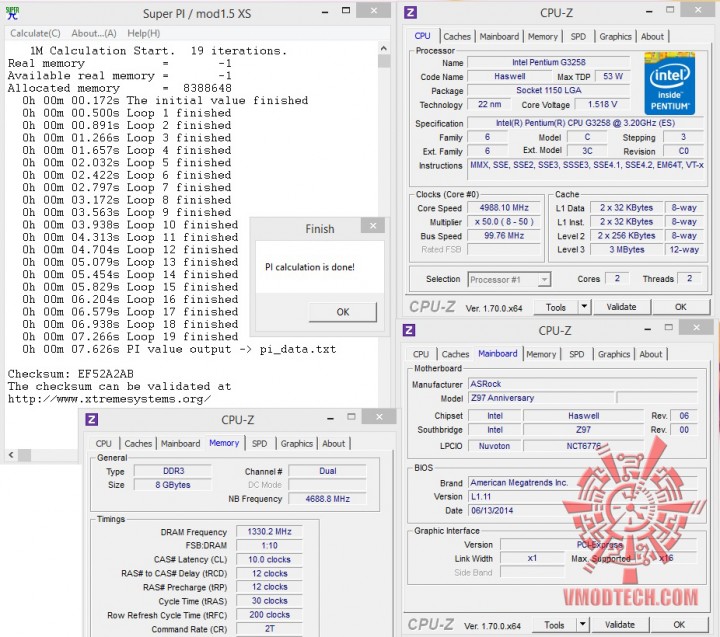The height and width of the screenshot is (637, 720).
Task: Click the Super PI app icon in title bar
Action: 12,13
